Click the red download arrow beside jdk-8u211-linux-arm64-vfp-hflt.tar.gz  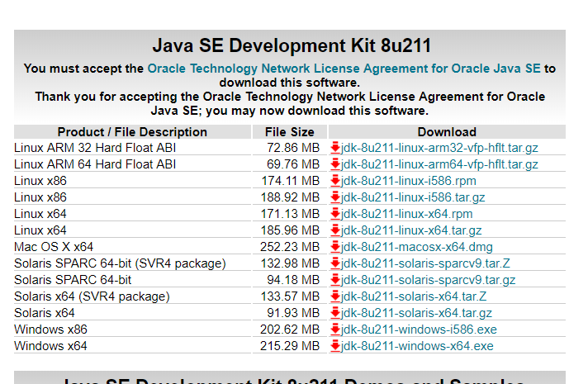point(335,164)
